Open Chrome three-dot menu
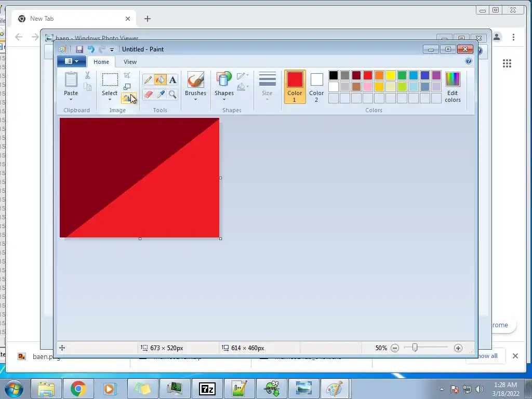 pos(513,37)
